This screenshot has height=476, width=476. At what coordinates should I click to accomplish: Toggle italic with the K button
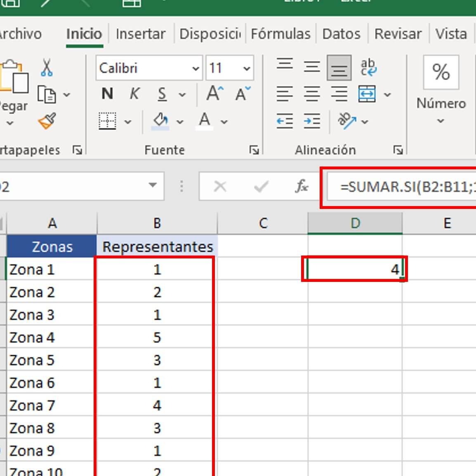click(x=134, y=94)
